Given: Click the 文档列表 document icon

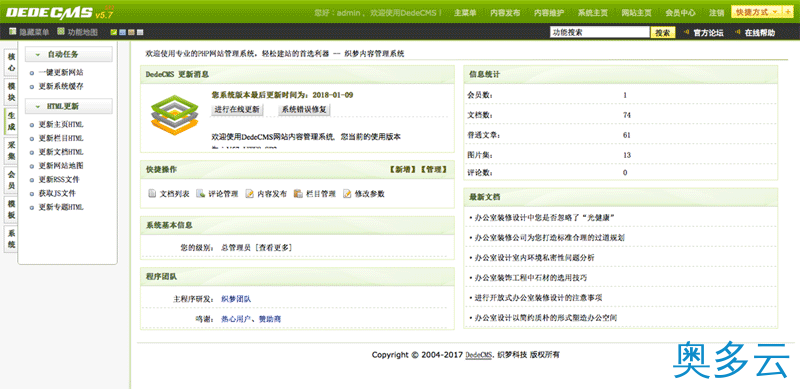Looking at the screenshot, I should pyautogui.click(x=152, y=194).
